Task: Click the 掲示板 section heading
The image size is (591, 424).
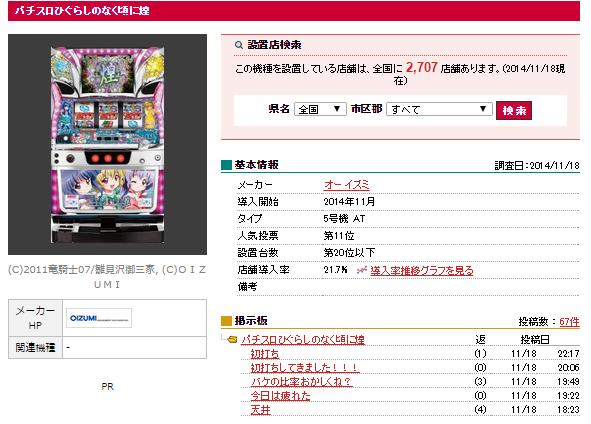Action: click(x=251, y=321)
